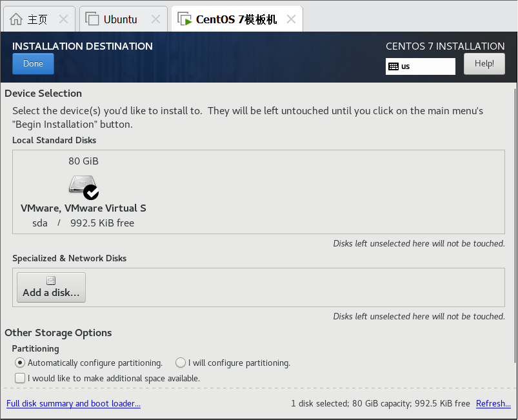The width and height of the screenshot is (518, 420).
Task: Select Automatically configure partitioning radio
Action: tap(20, 363)
